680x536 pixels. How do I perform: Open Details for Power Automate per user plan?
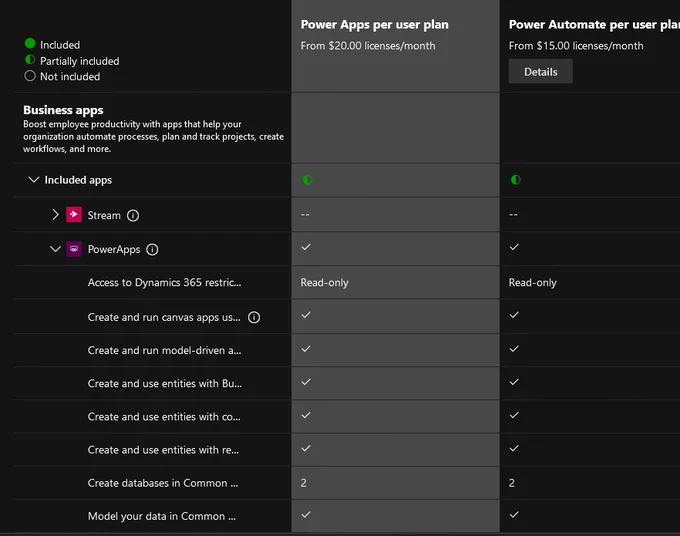pos(540,72)
